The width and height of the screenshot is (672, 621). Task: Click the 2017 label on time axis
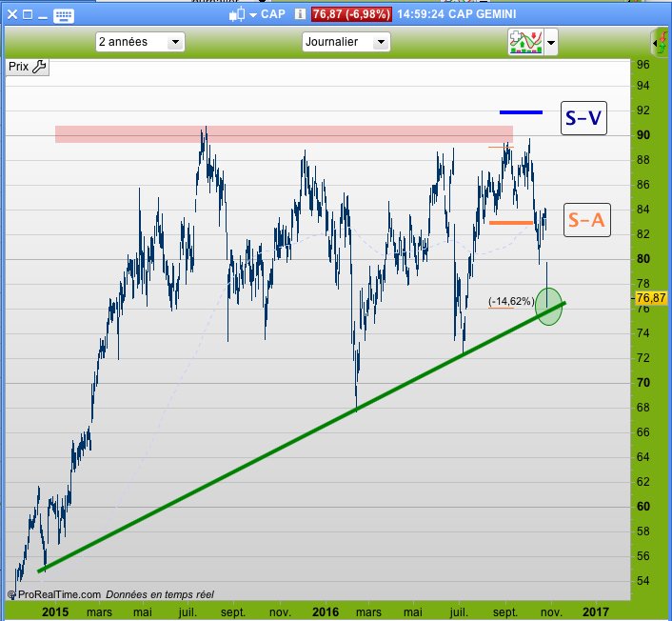(x=595, y=611)
